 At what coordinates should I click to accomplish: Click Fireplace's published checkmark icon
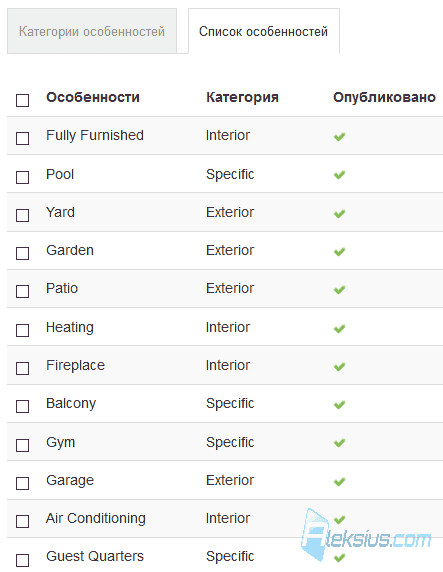point(339,366)
